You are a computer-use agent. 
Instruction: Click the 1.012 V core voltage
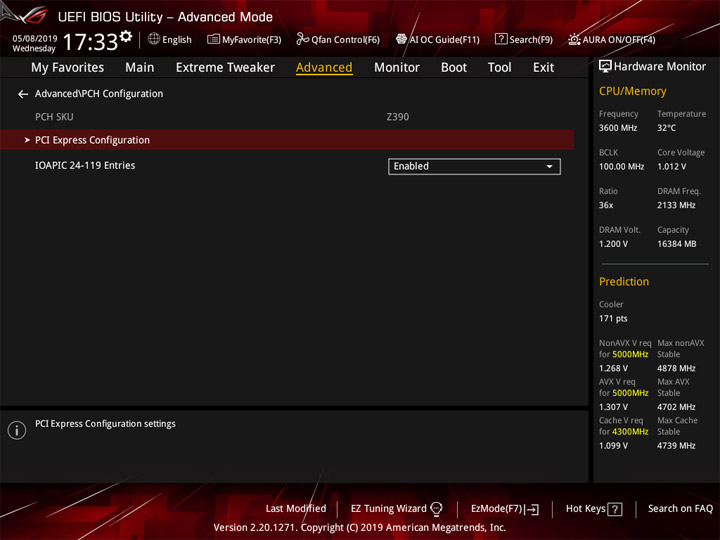[x=671, y=167]
